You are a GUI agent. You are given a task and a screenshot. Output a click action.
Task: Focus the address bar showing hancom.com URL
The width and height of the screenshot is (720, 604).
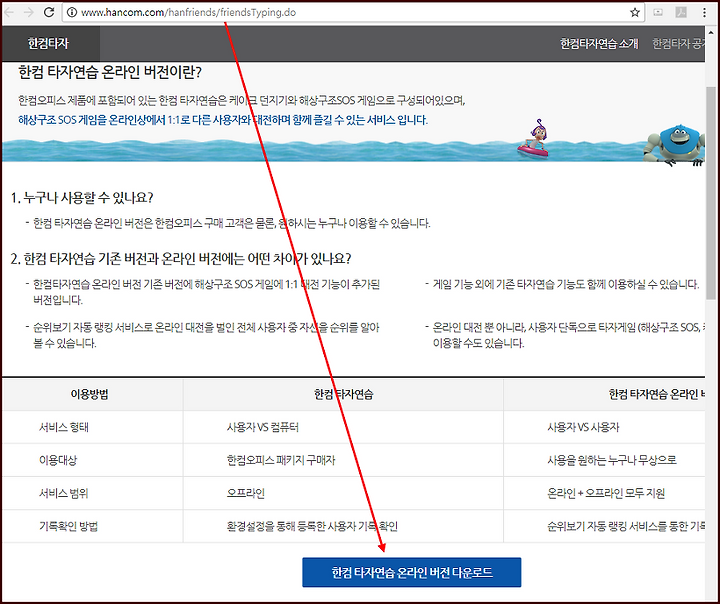(354, 12)
